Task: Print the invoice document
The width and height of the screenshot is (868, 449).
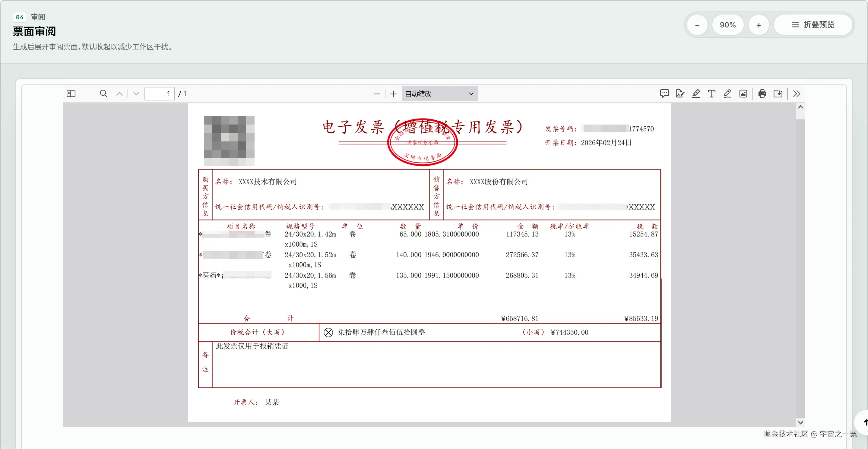Action: point(762,94)
